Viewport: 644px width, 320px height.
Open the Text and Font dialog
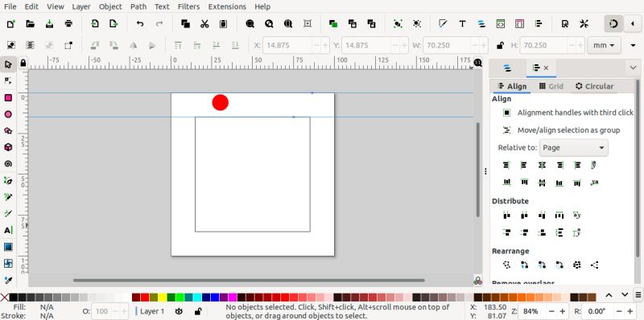tap(462, 24)
